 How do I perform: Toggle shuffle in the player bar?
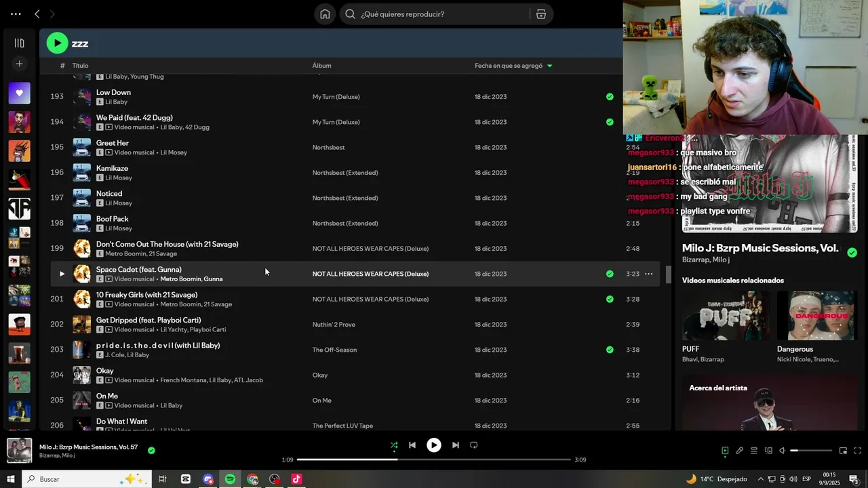(x=394, y=445)
